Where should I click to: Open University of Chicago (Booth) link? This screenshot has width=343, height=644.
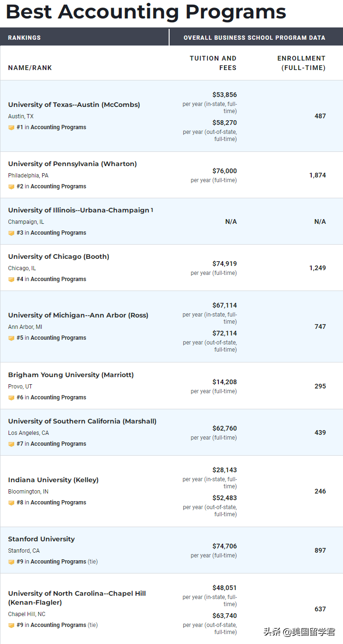pos(59,256)
